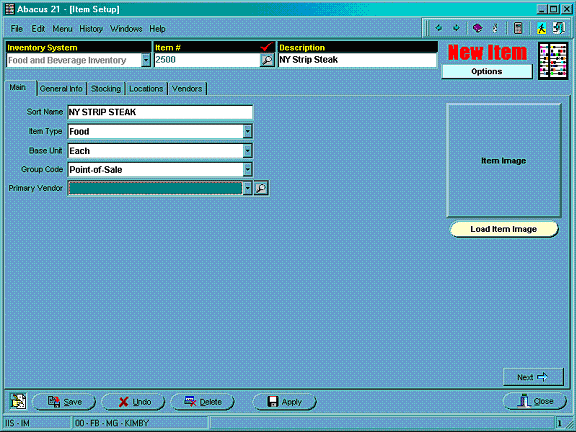
Task: Expand the Base Unit dropdown
Action: pos(248,151)
